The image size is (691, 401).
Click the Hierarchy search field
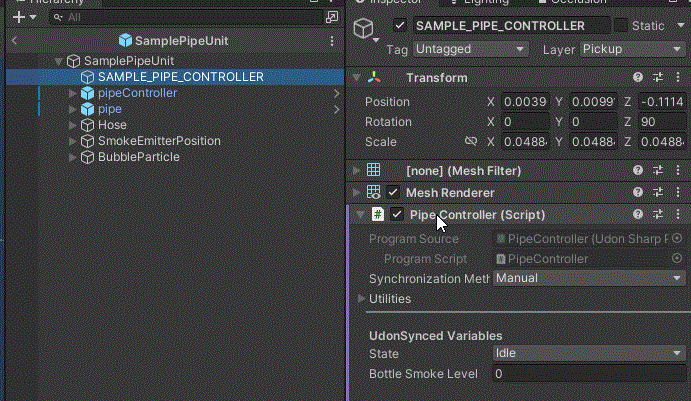(185, 17)
